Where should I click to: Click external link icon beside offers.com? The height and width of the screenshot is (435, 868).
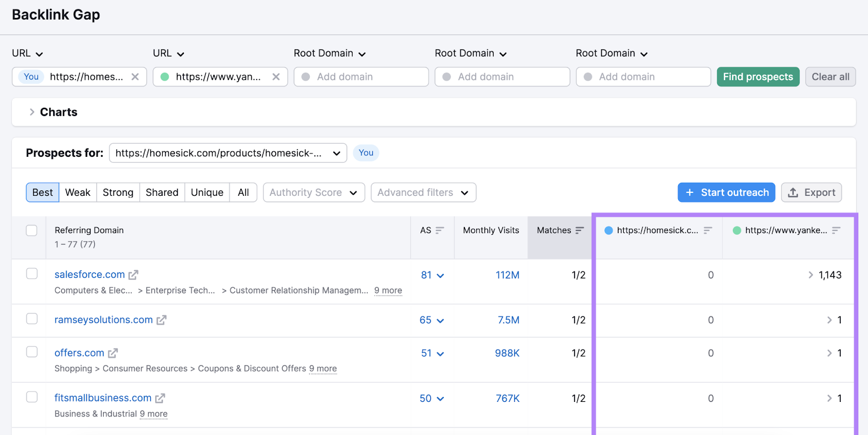(x=113, y=353)
